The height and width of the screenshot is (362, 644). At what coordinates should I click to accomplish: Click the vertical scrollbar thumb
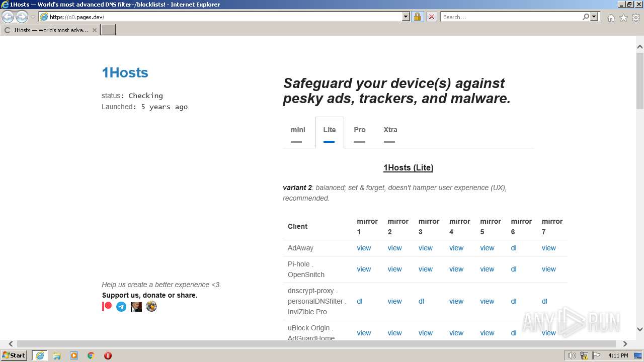[640, 80]
